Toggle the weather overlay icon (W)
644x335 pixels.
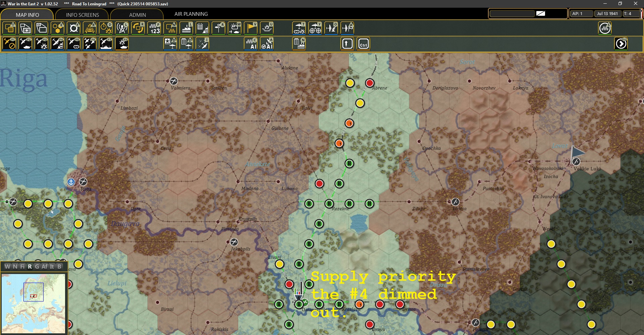[x=234, y=28]
